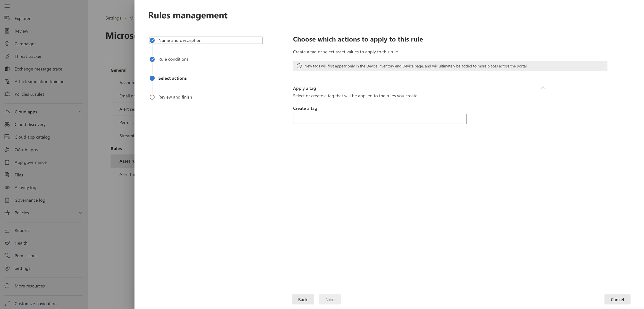
Task: Click the Customize navigation pencil icon
Action: 7,303
